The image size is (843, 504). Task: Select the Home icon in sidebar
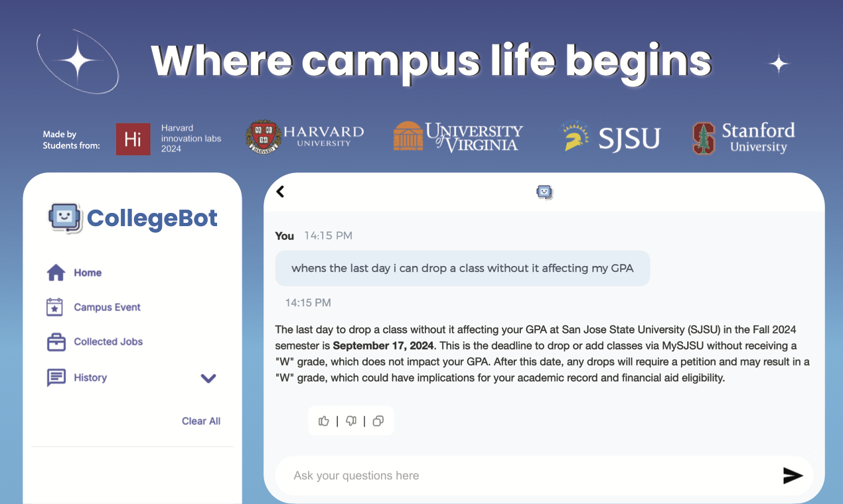pyautogui.click(x=56, y=272)
